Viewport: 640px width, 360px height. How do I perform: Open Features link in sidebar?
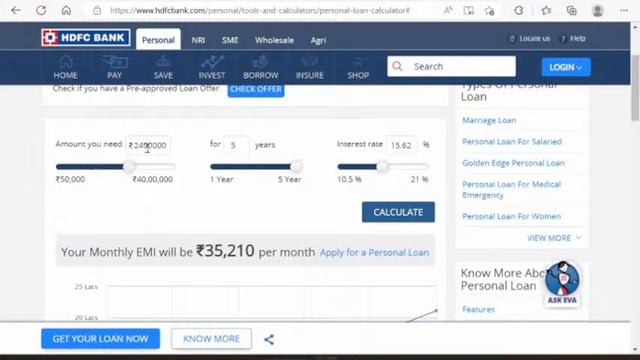(478, 309)
